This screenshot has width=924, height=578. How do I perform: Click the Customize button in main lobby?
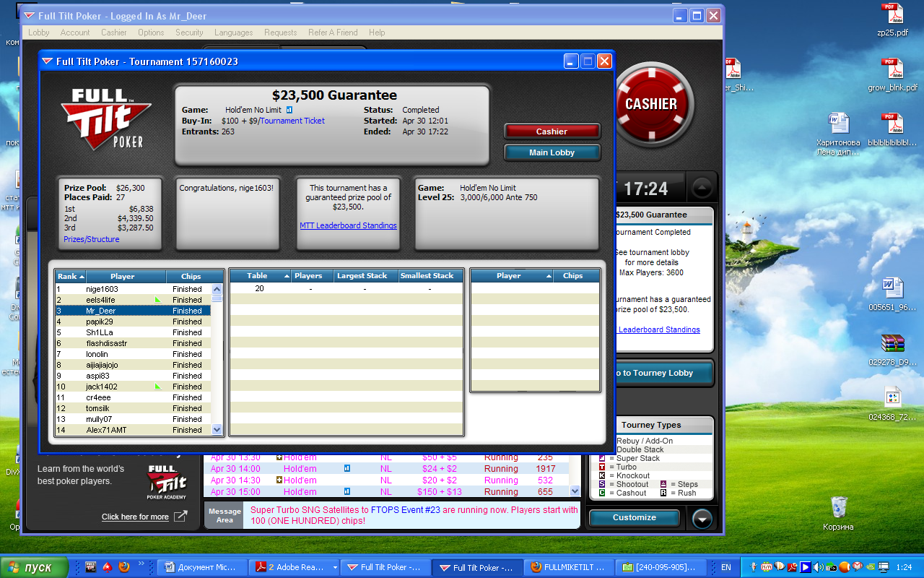click(635, 517)
